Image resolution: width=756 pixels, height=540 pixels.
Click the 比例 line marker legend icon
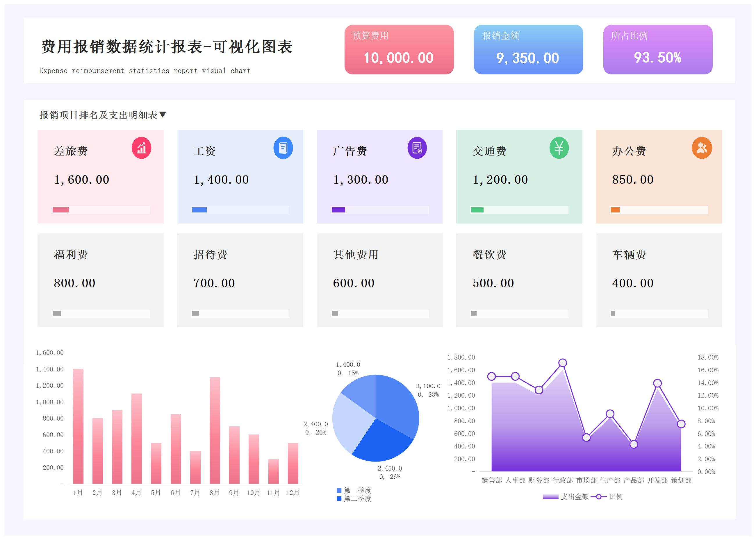point(599,497)
